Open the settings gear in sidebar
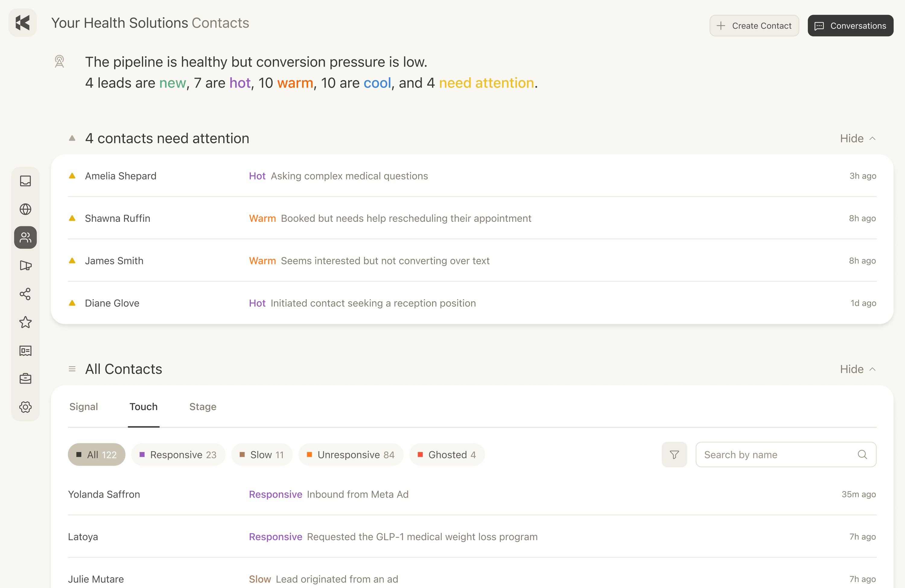The height and width of the screenshot is (588, 905). click(x=25, y=407)
